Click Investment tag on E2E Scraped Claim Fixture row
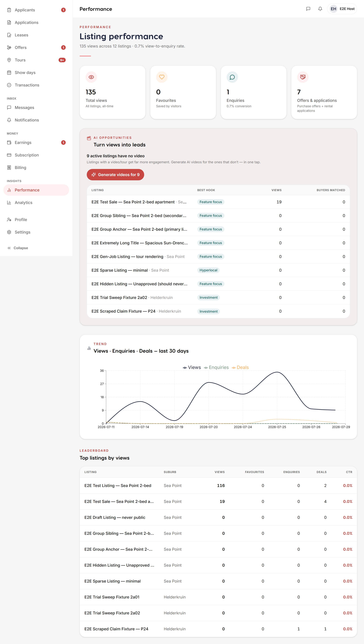Screen dimensions: 364x644 [x=208, y=311]
